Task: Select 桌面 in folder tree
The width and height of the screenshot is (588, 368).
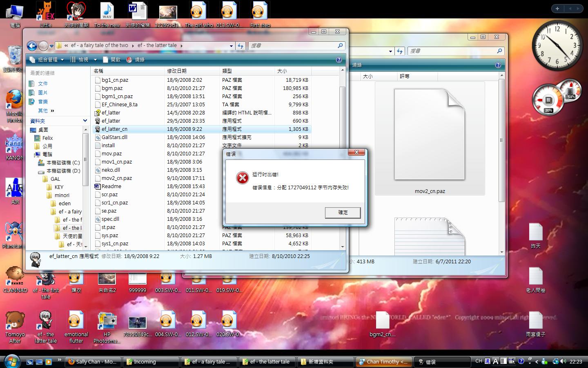Action: [x=43, y=130]
